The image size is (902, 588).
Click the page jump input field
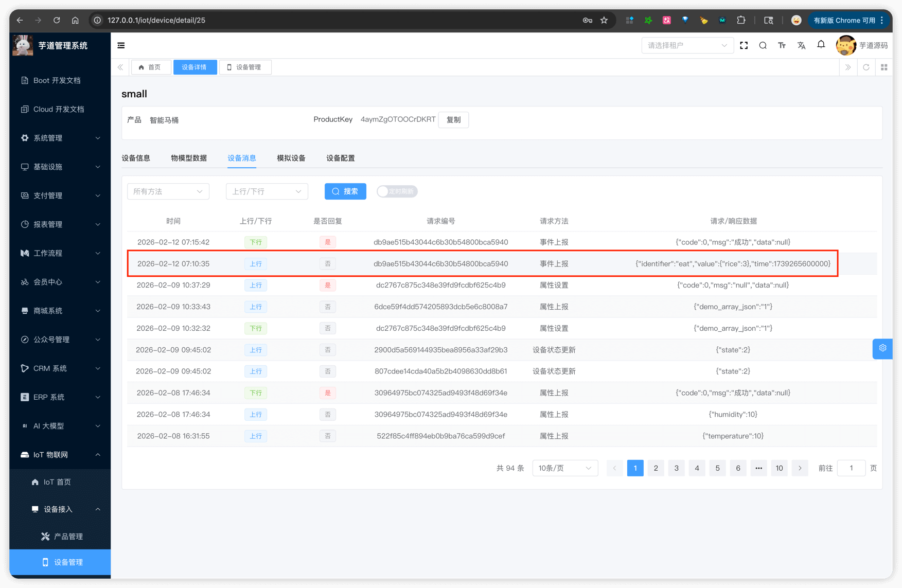click(x=851, y=468)
